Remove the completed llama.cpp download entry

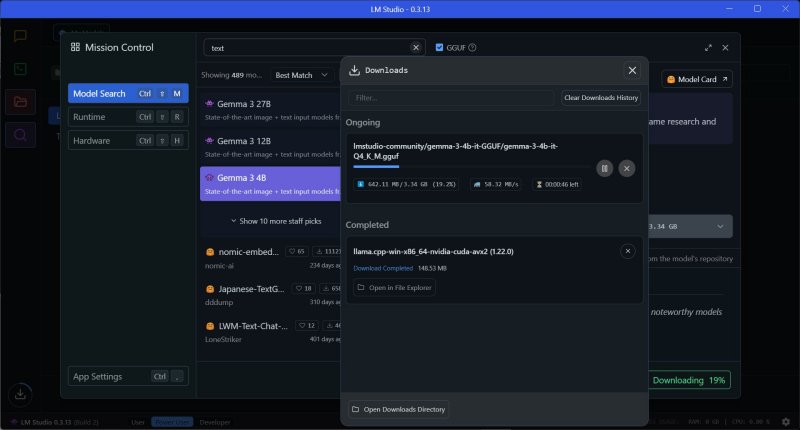627,251
